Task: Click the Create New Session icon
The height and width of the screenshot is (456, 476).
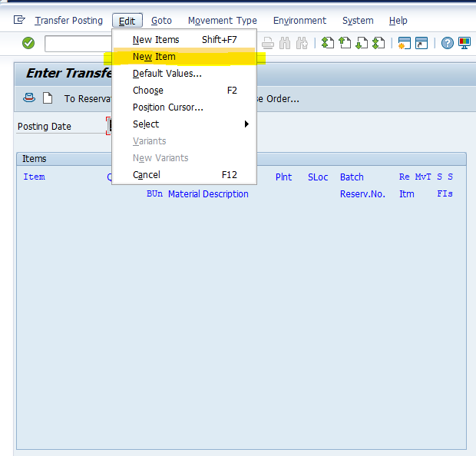Action: 405,43
